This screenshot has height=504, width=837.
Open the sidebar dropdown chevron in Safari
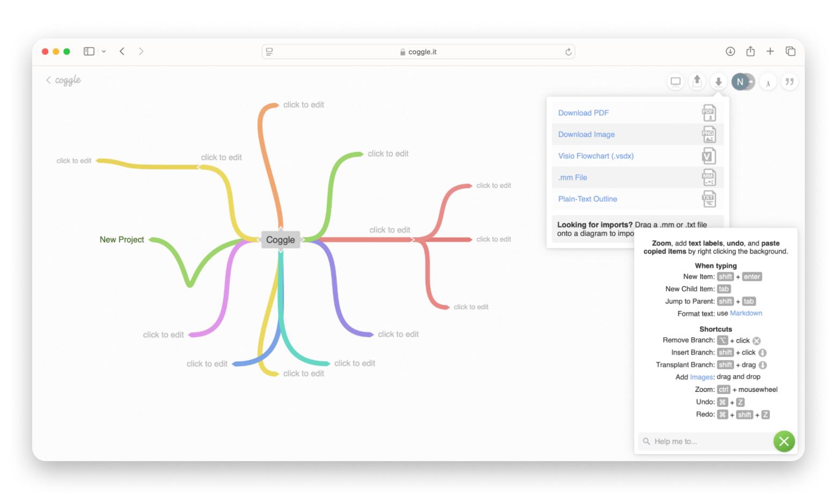(104, 51)
